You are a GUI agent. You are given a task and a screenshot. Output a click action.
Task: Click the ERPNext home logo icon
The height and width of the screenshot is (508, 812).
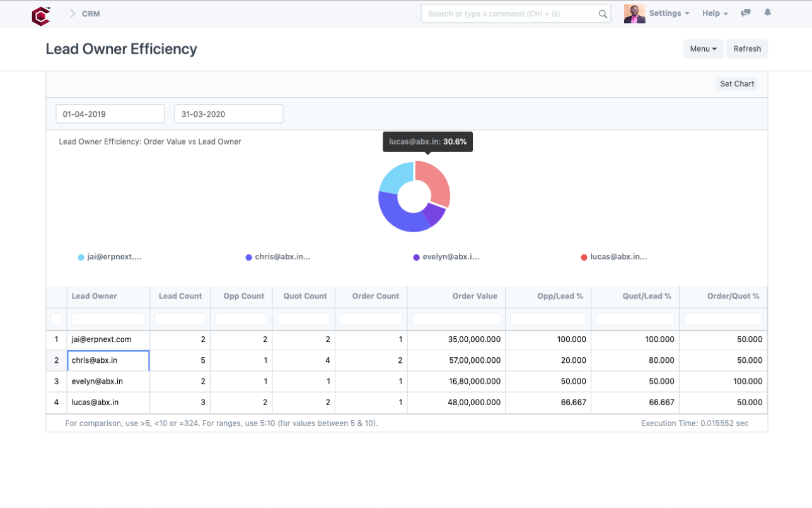click(x=41, y=15)
